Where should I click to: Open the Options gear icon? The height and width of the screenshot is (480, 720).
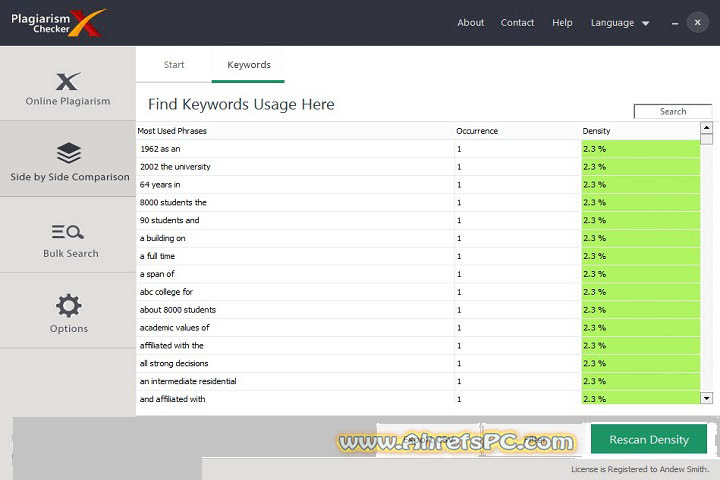click(x=68, y=305)
